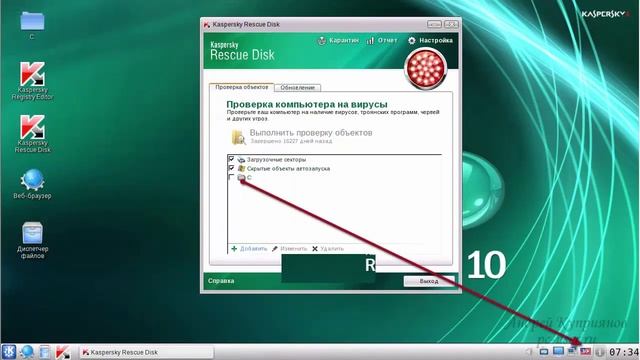Expand hidden tray icons arrow
The height and width of the screenshot is (360, 640).
pos(529,351)
